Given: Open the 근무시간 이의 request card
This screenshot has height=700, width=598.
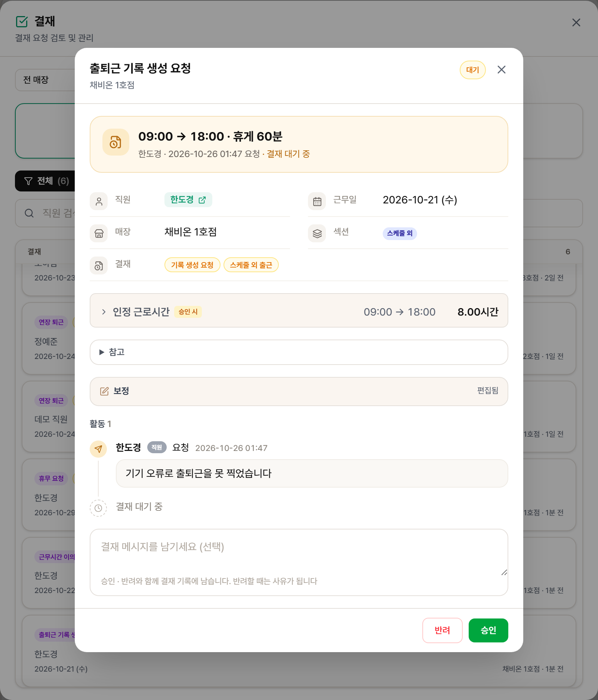Looking at the screenshot, I should (x=49, y=573).
